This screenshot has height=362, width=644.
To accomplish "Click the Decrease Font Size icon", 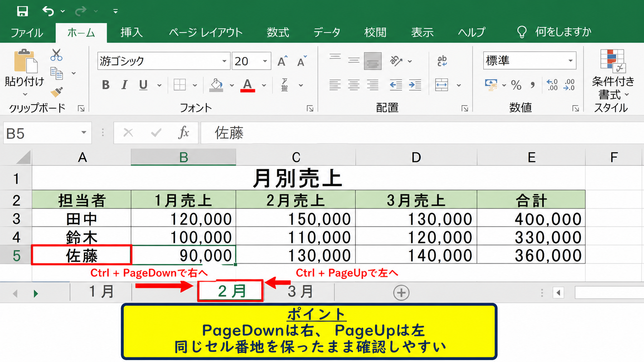I will [x=302, y=61].
